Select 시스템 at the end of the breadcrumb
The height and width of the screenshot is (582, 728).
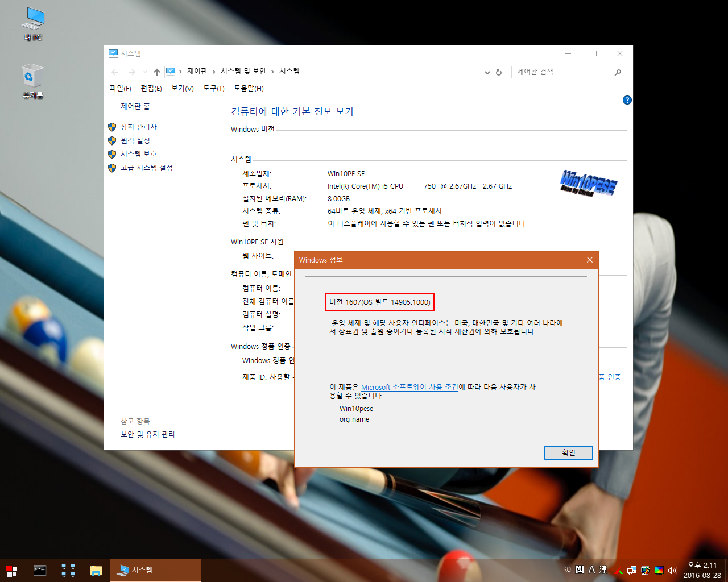289,72
